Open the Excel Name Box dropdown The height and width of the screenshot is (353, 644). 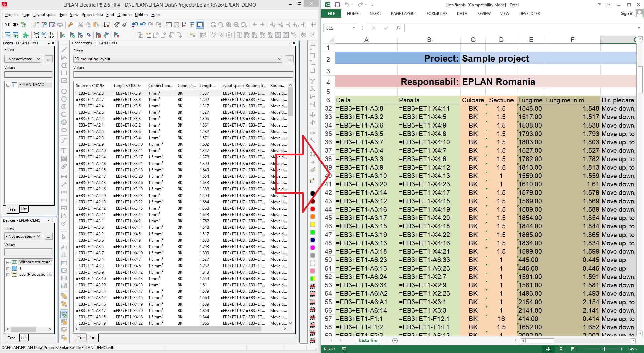click(x=354, y=28)
